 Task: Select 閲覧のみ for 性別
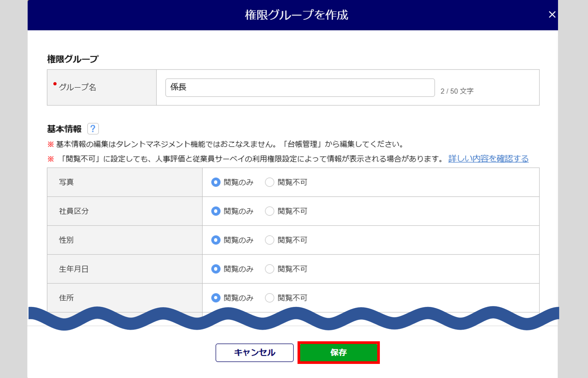point(216,240)
